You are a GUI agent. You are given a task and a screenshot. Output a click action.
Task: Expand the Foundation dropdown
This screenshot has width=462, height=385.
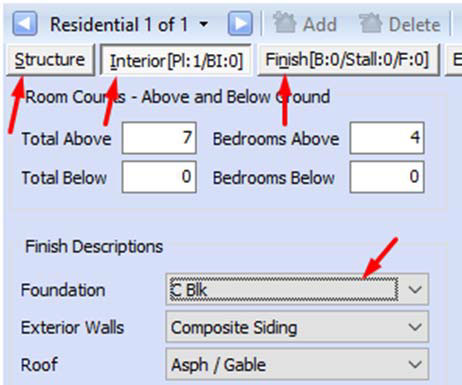pyautogui.click(x=415, y=290)
